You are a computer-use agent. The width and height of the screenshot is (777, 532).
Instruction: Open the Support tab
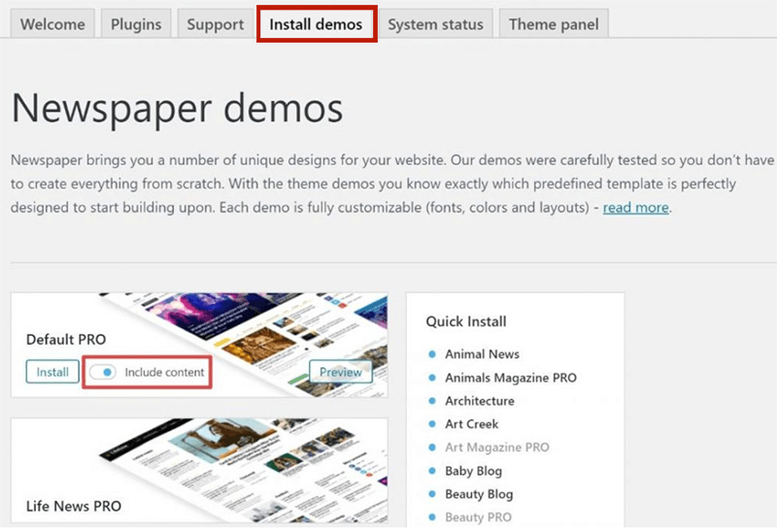click(215, 23)
